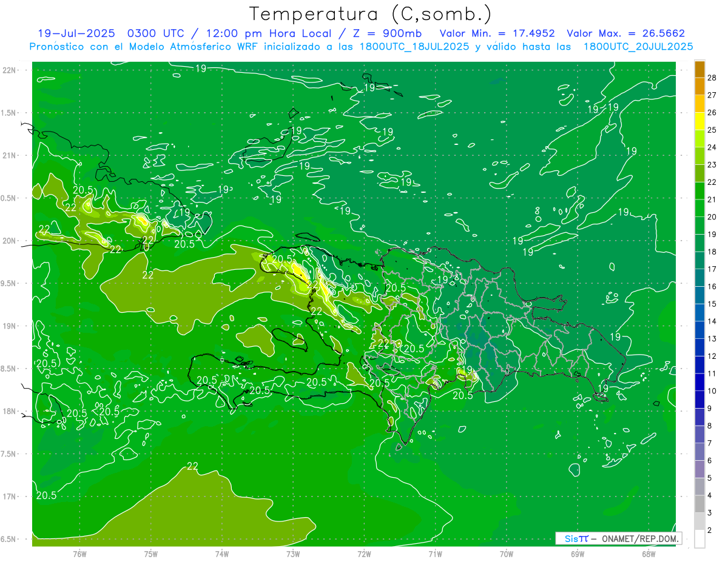Click the 'Valor Min. = 17.4952' readout
728x562 pixels.
496,34
